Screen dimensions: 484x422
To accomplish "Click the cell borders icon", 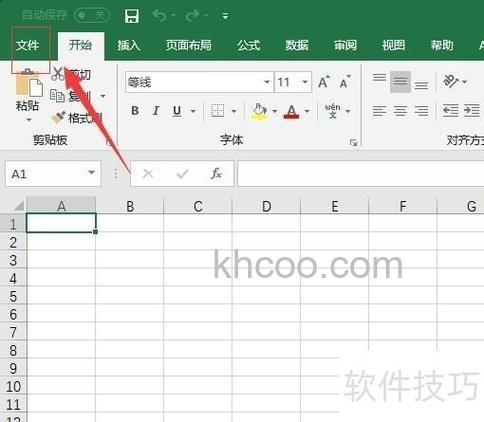I will pos(217,111).
